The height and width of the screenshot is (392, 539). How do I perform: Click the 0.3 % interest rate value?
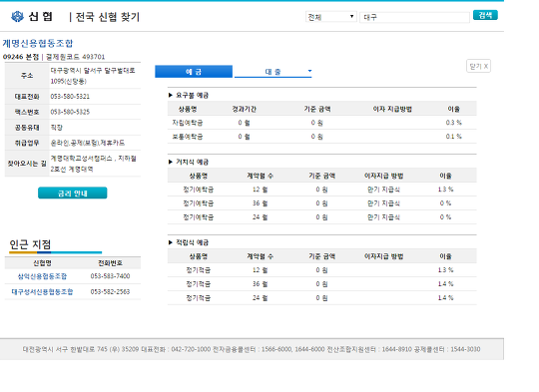(x=453, y=123)
